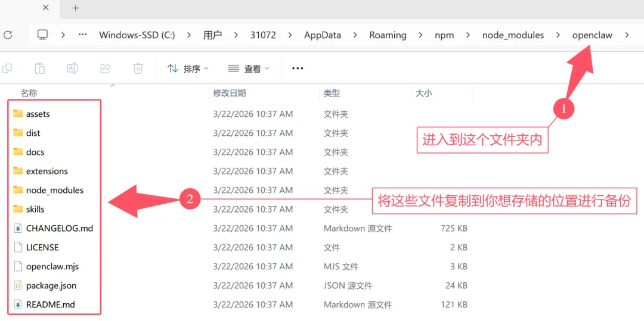This screenshot has width=644, height=321.
Task: Expand chevron after openclaw breadcrumb
Action: [627, 35]
